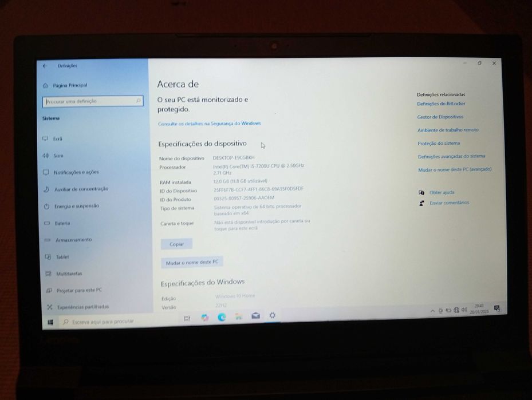Open Página Principal home icon
Viewport: 532px width, 400px height.
tap(46, 85)
